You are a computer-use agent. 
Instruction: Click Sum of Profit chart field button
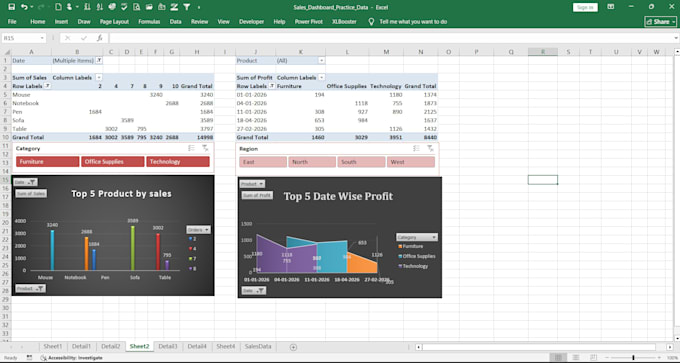pos(257,196)
